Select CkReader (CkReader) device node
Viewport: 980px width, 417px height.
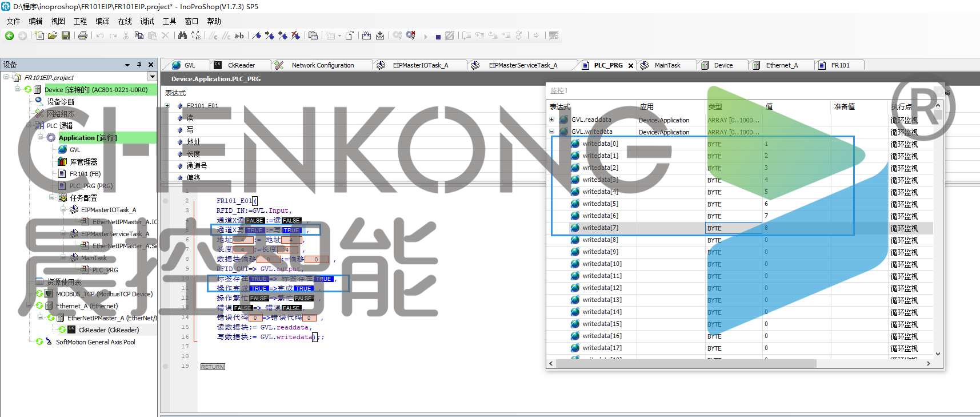(109, 330)
